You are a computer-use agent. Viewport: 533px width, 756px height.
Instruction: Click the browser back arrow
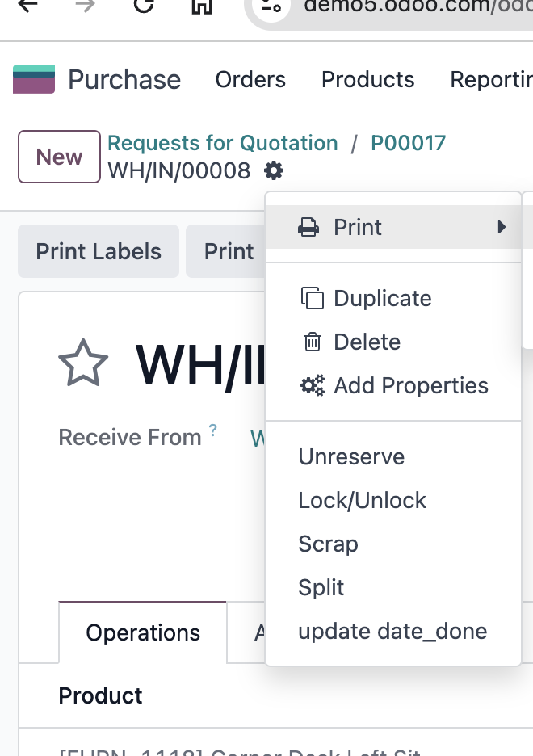[28, 6]
